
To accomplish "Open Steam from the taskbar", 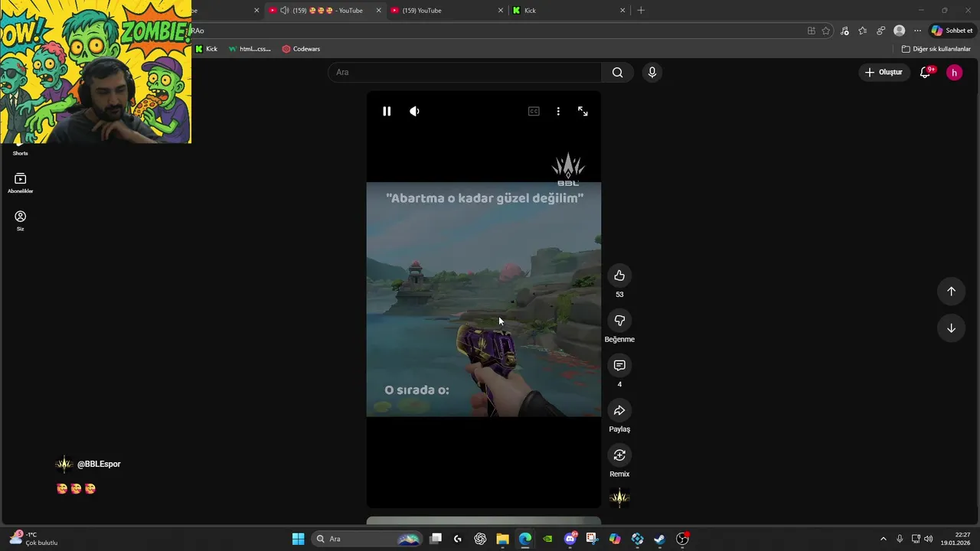I will tap(659, 539).
